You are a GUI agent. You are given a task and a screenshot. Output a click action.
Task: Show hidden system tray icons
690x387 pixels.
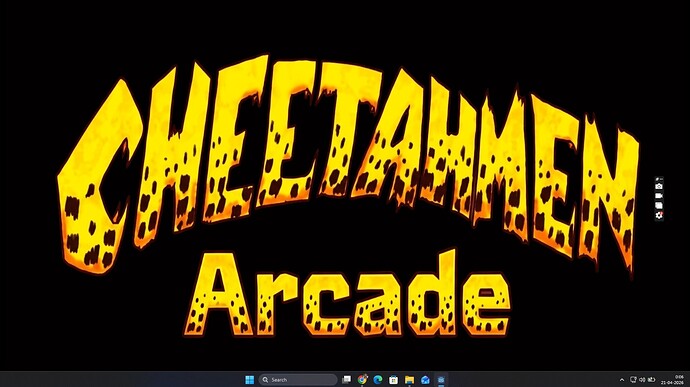622,380
